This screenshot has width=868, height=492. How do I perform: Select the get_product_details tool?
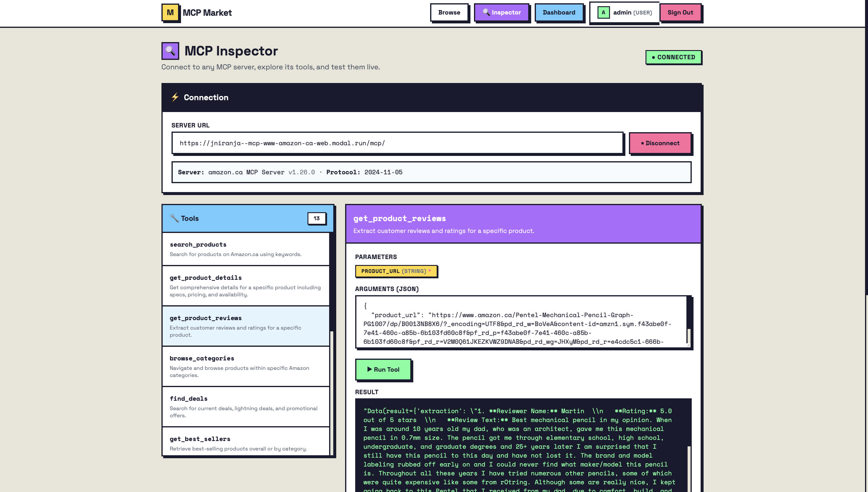(246, 285)
